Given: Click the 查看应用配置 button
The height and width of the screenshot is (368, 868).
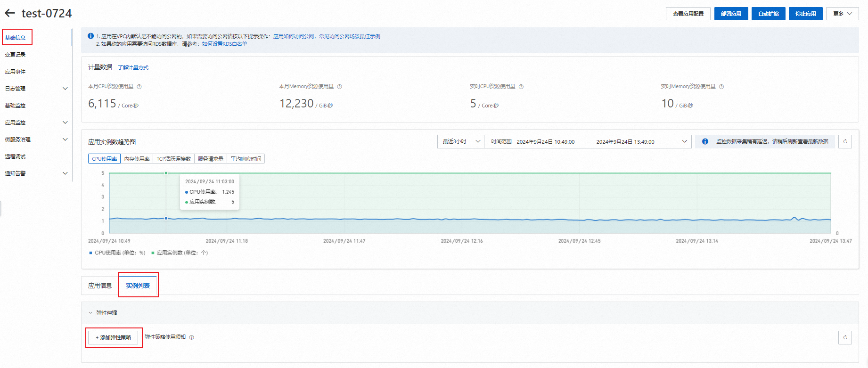Looking at the screenshot, I should coord(688,14).
